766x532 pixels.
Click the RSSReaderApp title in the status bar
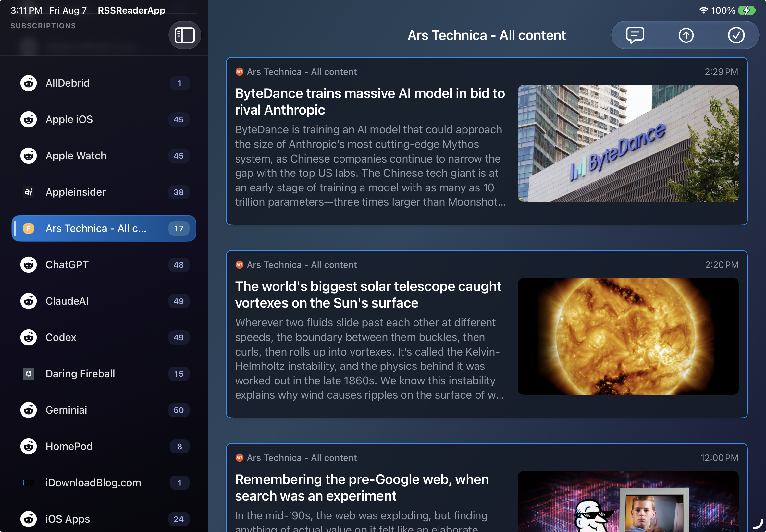click(131, 10)
